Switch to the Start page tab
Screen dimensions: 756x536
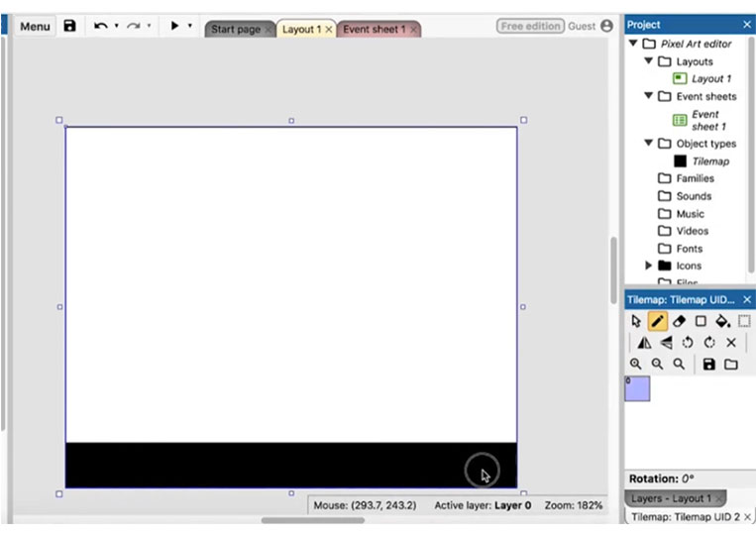click(236, 30)
